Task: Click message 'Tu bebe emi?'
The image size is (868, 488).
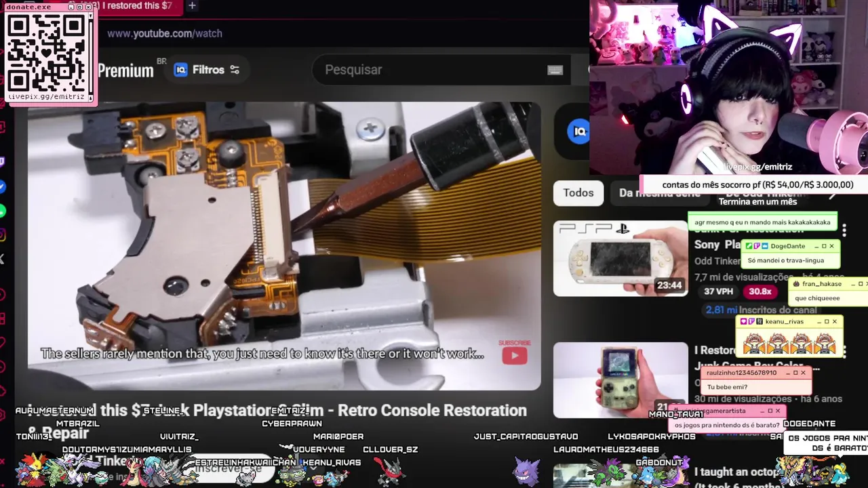Action: coord(727,387)
